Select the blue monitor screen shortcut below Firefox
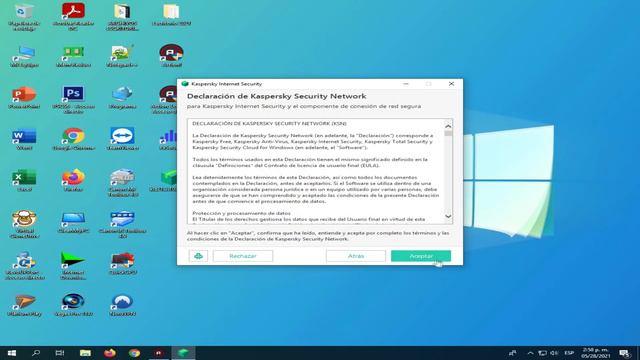The height and width of the screenshot is (360, 640). point(73,222)
